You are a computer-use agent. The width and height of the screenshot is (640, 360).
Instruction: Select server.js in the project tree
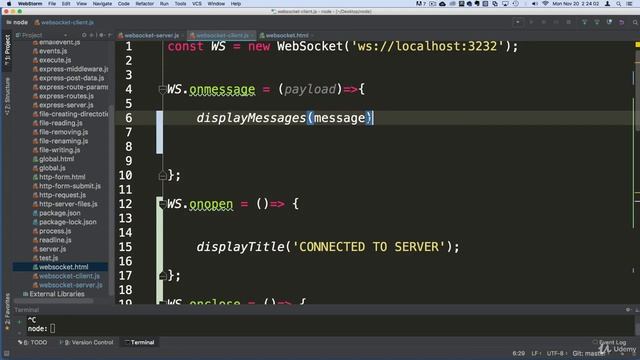49,249
